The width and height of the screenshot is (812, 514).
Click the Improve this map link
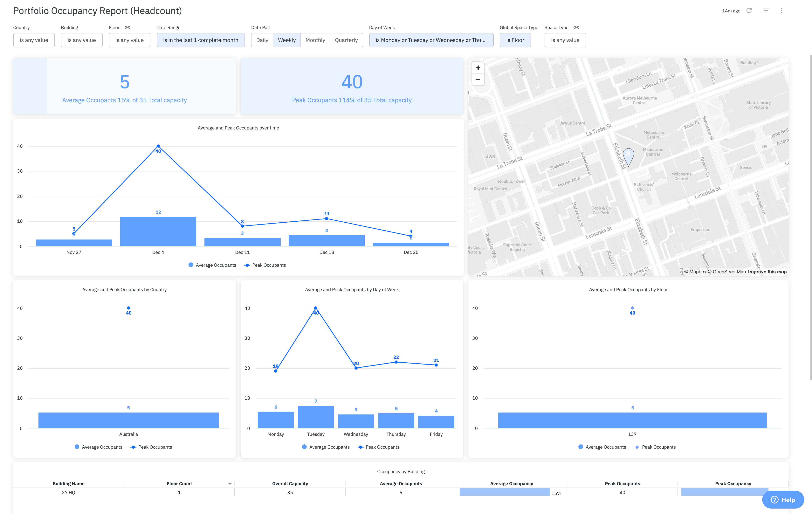(767, 272)
